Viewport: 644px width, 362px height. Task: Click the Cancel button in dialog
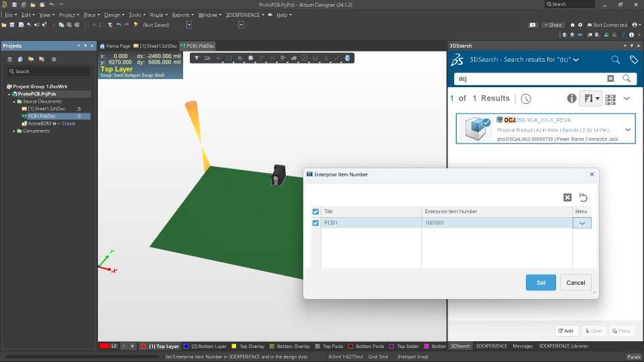pyautogui.click(x=576, y=283)
